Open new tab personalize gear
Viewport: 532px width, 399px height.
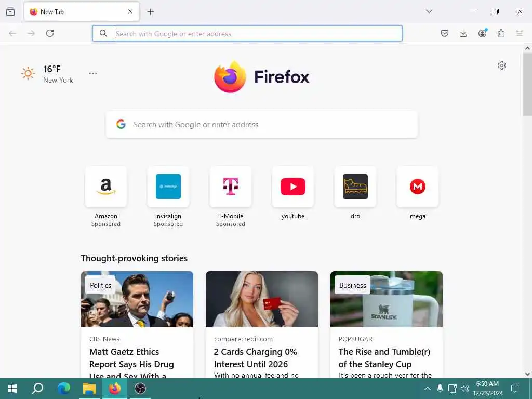[502, 65]
